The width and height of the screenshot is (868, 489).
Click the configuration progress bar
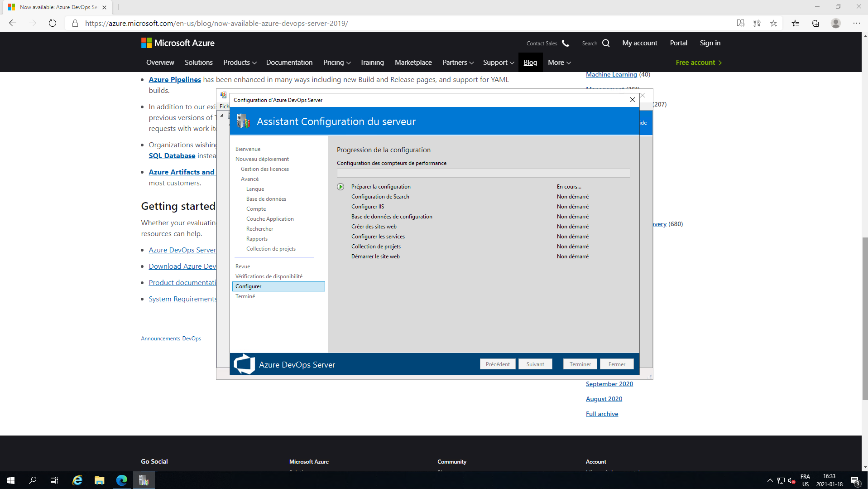[x=483, y=173]
